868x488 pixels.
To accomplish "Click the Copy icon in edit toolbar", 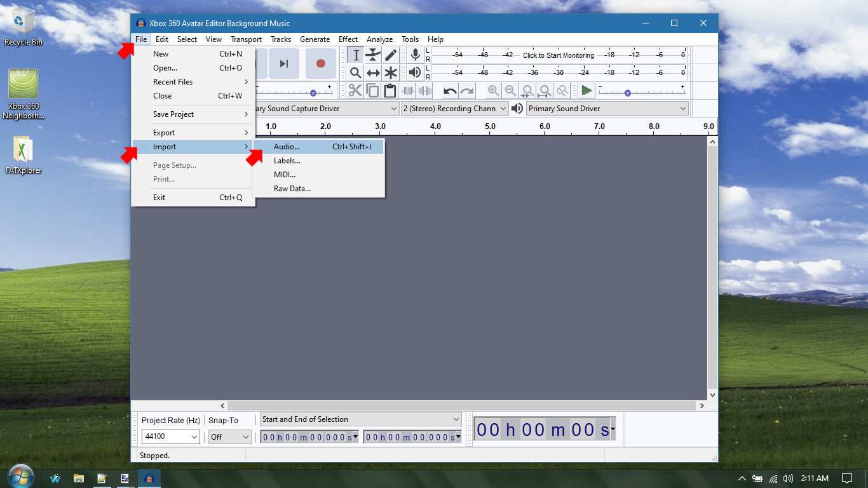I will pyautogui.click(x=372, y=91).
